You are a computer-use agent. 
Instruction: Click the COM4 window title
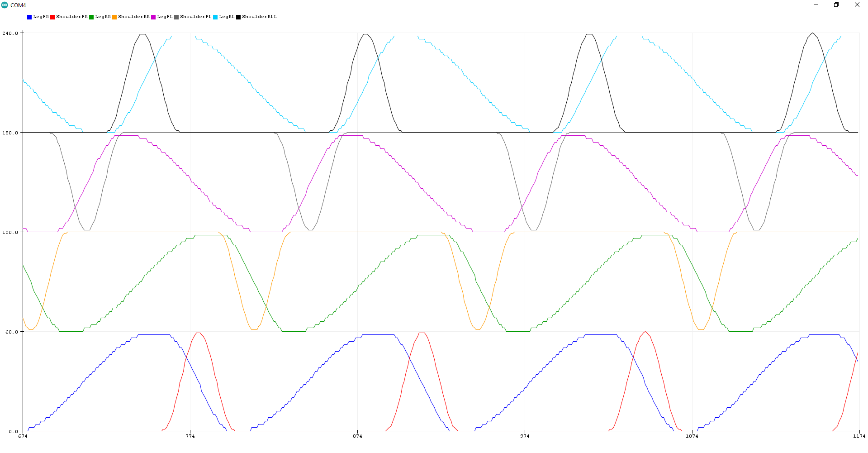(x=18, y=5)
